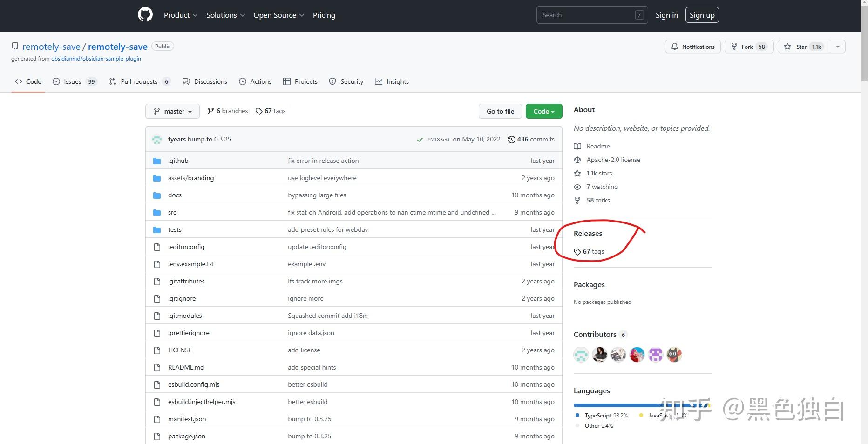Open the last contributor cat avatar
Screen dimensions: 868x444
[x=674, y=355]
